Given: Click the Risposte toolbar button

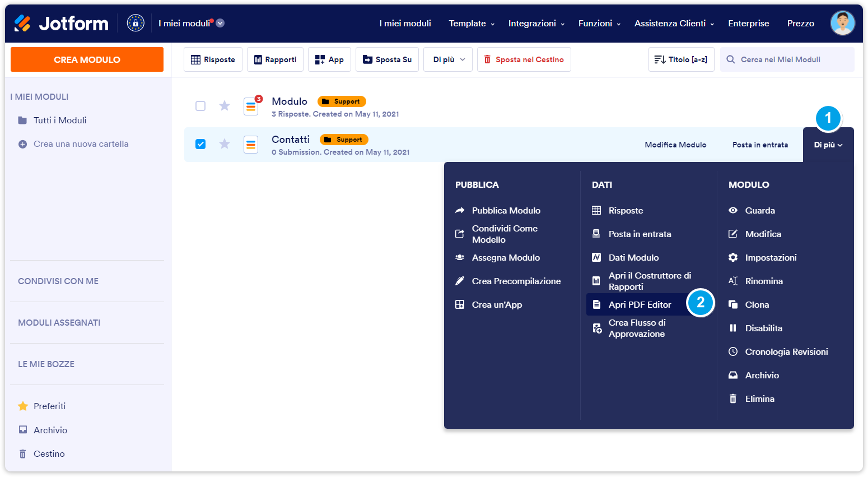Looking at the screenshot, I should point(213,59).
